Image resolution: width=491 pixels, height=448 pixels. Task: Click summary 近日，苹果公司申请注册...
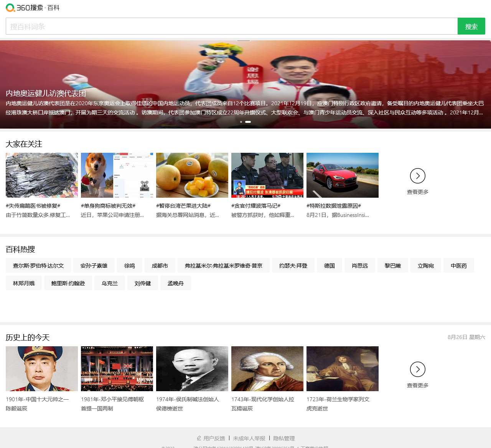pos(112,215)
